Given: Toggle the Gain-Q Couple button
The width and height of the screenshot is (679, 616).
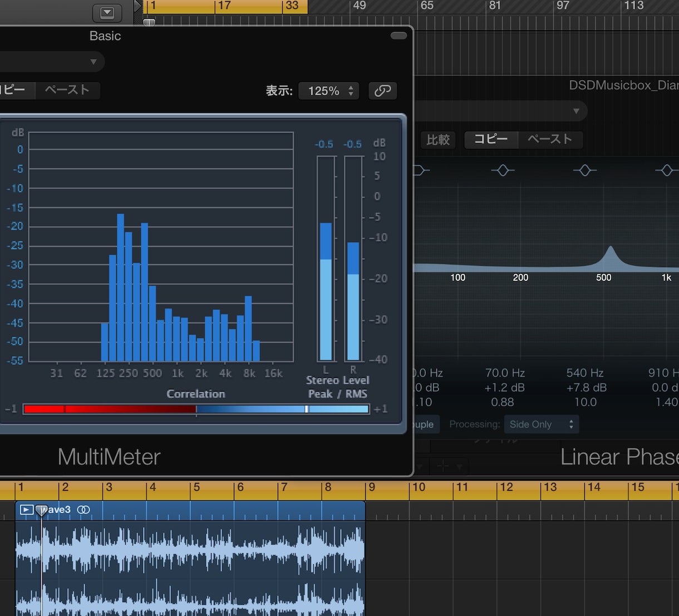Looking at the screenshot, I should click(426, 425).
